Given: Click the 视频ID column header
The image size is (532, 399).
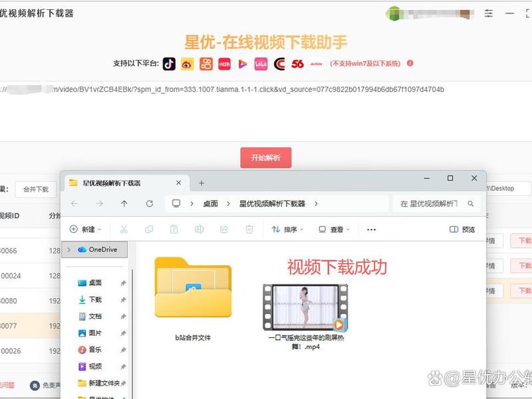Looking at the screenshot, I should [9, 215].
